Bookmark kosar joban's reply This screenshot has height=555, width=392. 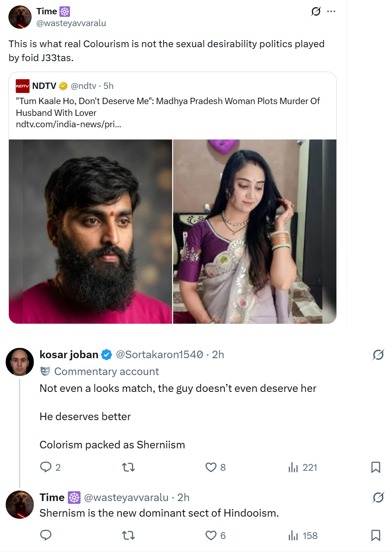tap(376, 467)
